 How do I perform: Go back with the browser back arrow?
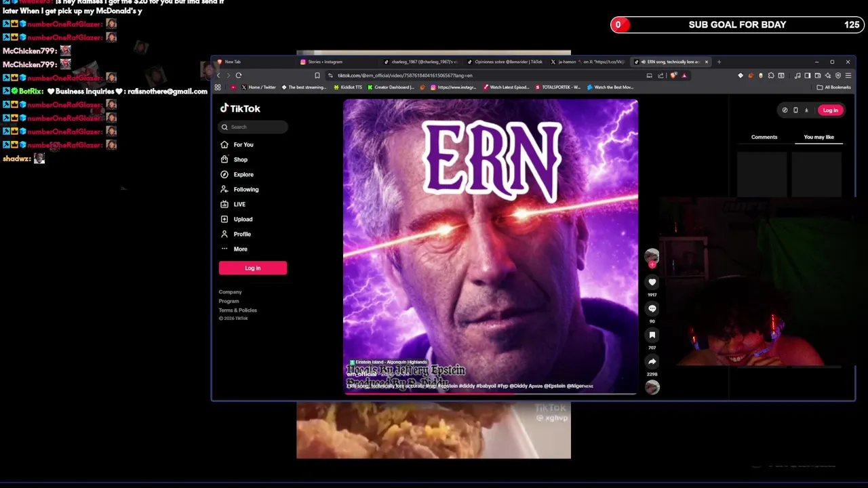tap(218, 75)
